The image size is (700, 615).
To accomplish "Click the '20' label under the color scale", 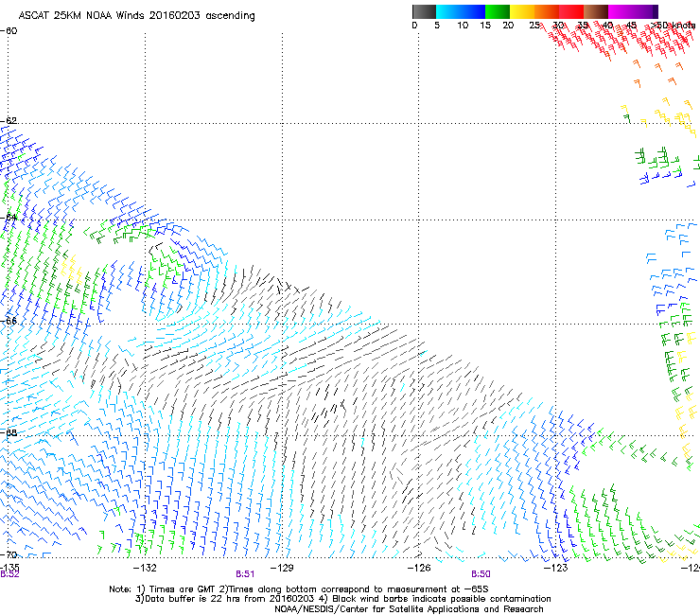I will [x=508, y=26].
